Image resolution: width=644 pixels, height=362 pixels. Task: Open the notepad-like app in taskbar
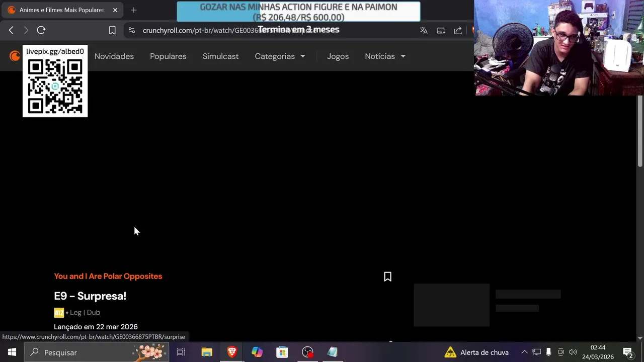(333, 352)
